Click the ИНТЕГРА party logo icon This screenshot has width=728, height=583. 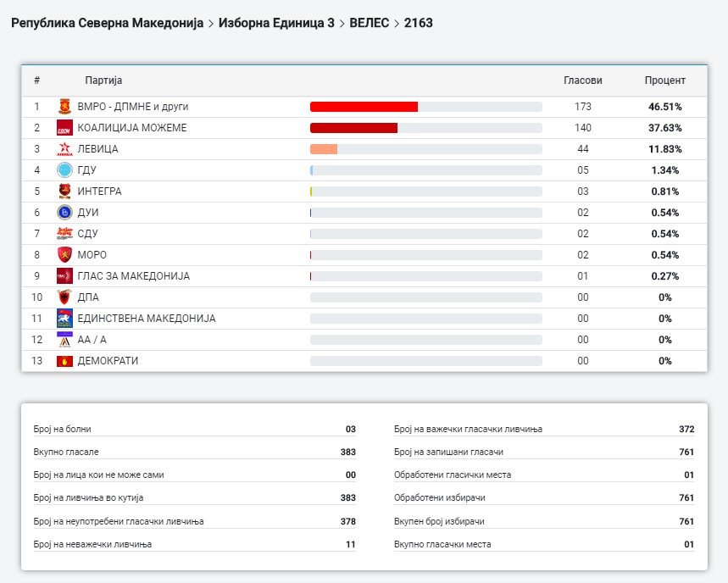coord(64,192)
